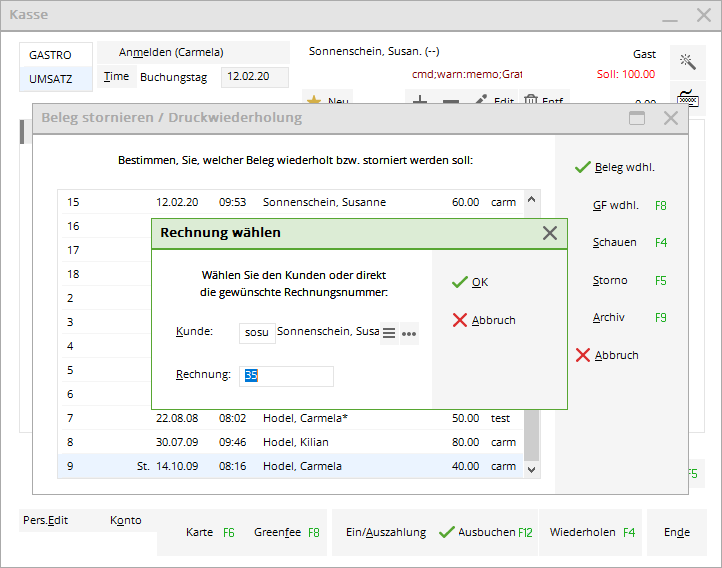
Task: Click the hamburger list icon beside Kunde
Action: coord(390,333)
